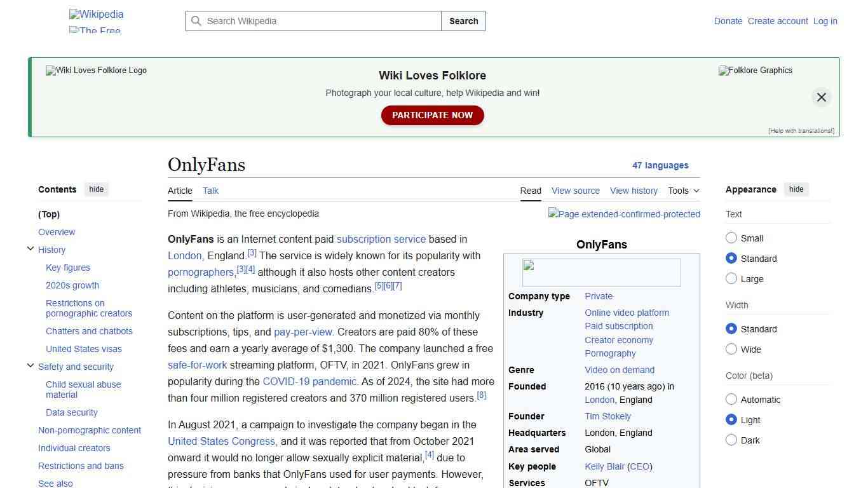This screenshot has width=868, height=488.
Task: Click the Search Wikipedia input field
Action: tap(311, 21)
